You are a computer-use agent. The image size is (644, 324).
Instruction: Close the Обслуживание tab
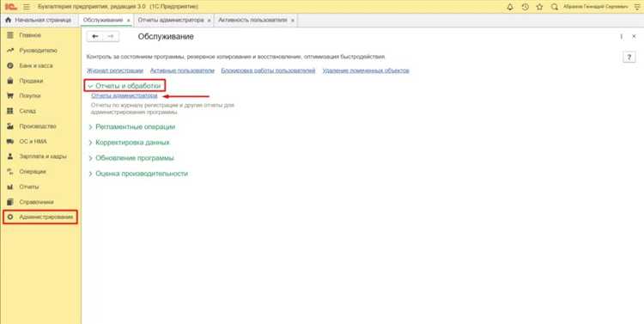pos(129,20)
